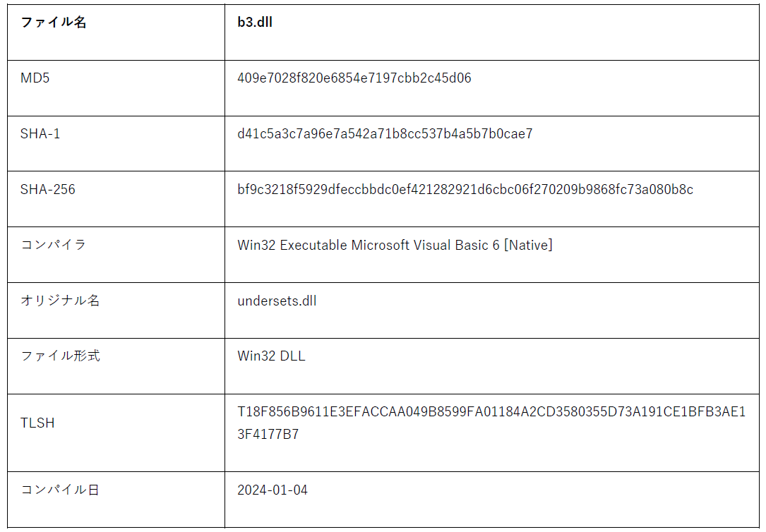Select the SHA-1 hash starting d41c5a3c
This screenshot has height=532, width=766.
tap(385, 133)
